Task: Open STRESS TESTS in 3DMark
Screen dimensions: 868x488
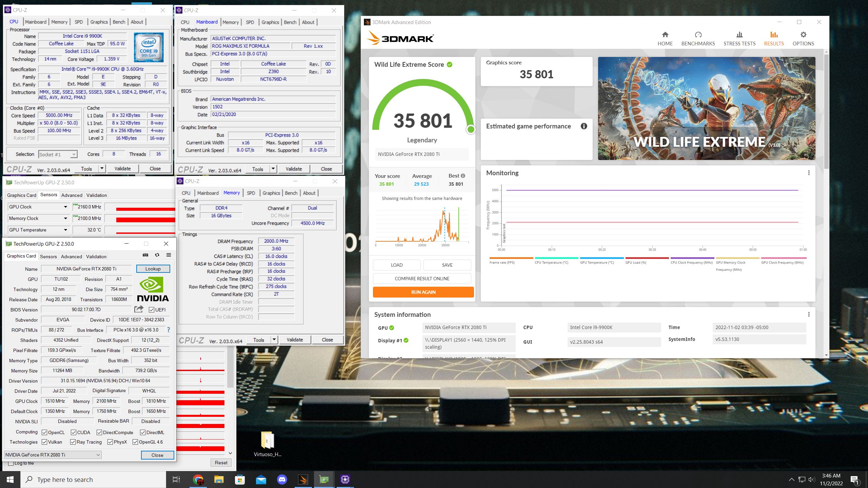Action: (739, 39)
